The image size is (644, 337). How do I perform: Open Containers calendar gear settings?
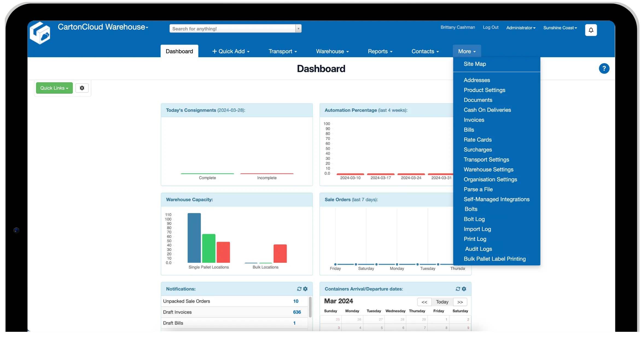pyautogui.click(x=464, y=289)
